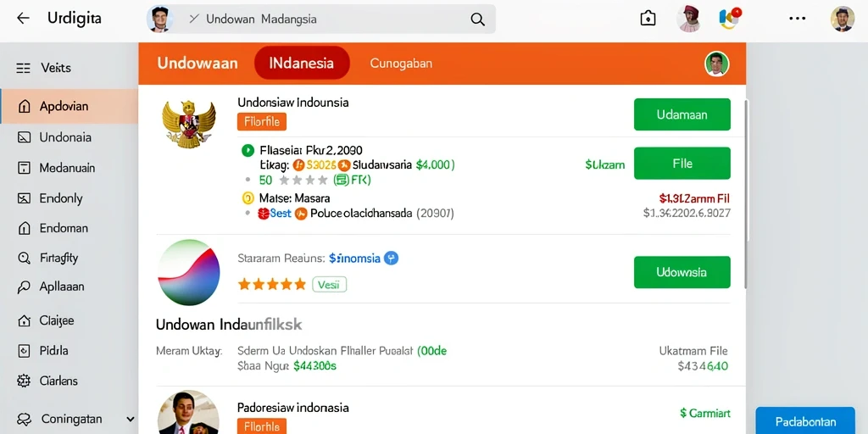This screenshot has height=434, width=868.
Task: Click the green File button
Action: [x=682, y=164]
